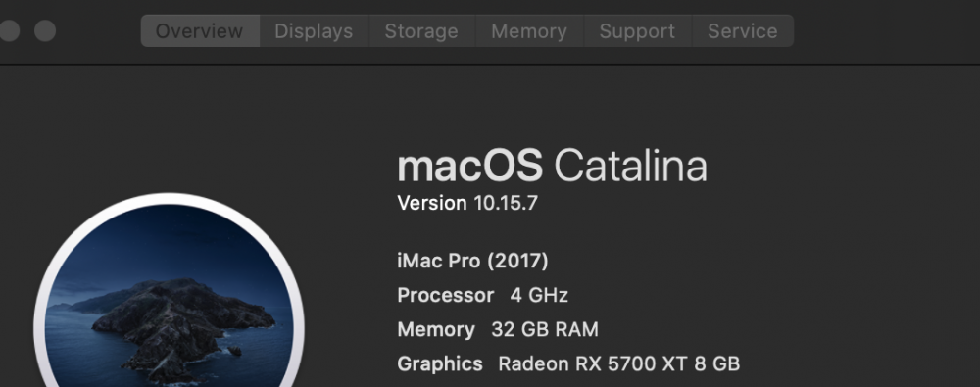Click empty title bar right of Service
The image size is (980, 387).
(x=886, y=30)
